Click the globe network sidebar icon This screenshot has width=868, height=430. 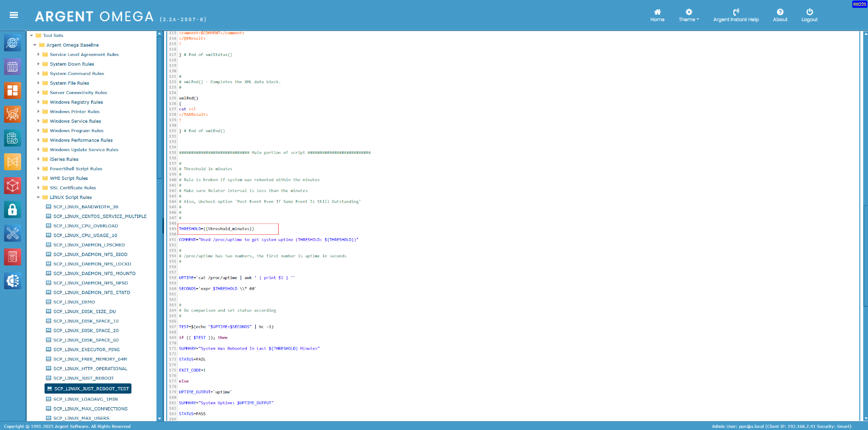pyautogui.click(x=12, y=43)
